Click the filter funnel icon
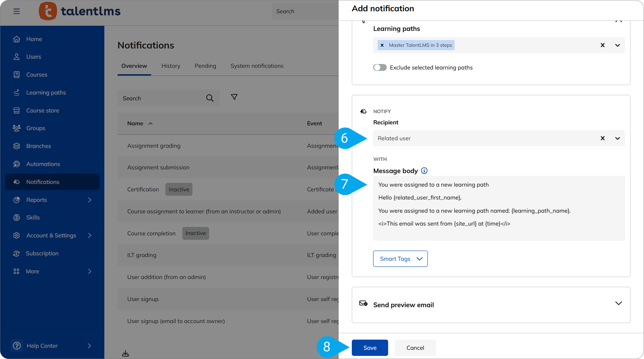This screenshot has width=644, height=359. pos(234,97)
